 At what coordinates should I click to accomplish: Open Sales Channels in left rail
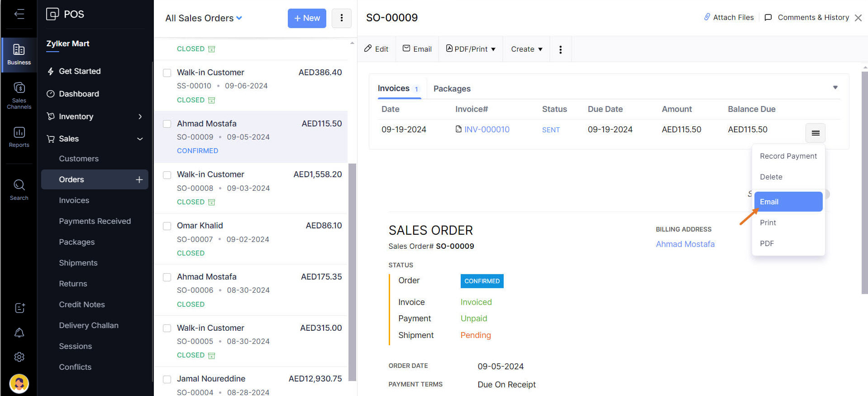click(x=19, y=95)
